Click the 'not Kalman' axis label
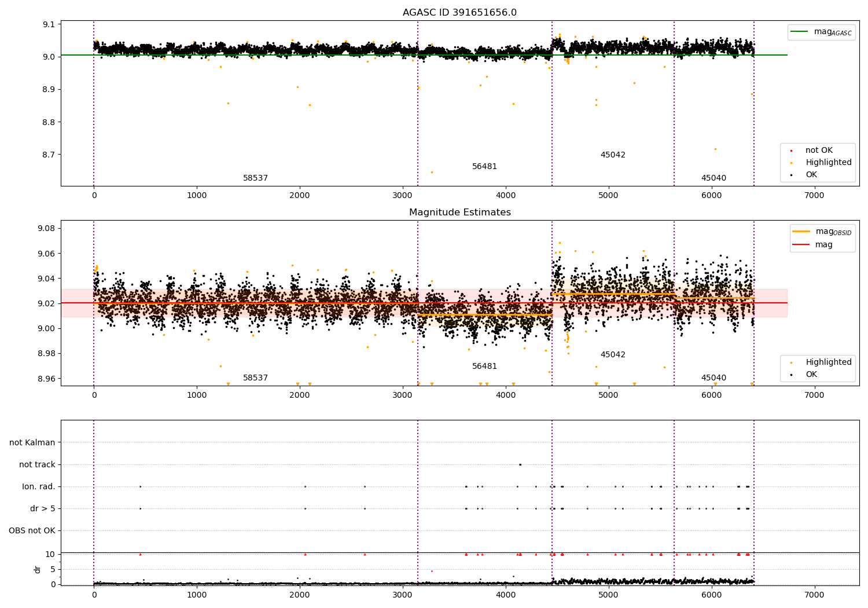 click(32, 443)
